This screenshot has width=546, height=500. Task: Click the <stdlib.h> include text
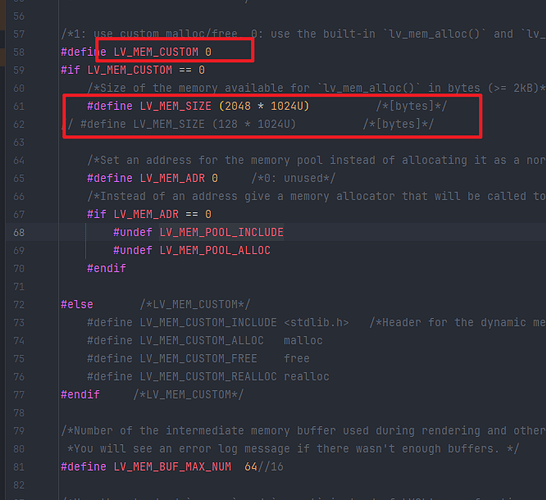[x=316, y=323]
